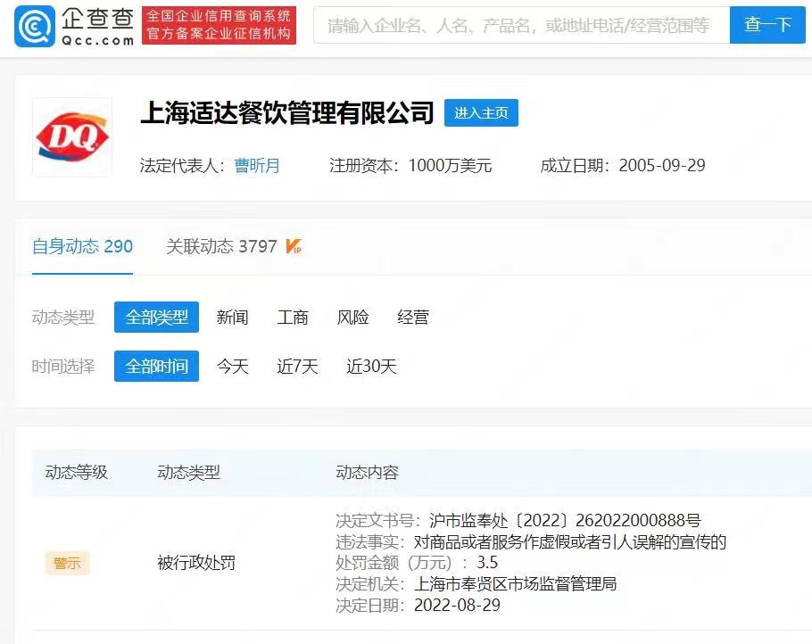
Task: Open legal representative 曹昕月 profile link
Action: click(257, 165)
